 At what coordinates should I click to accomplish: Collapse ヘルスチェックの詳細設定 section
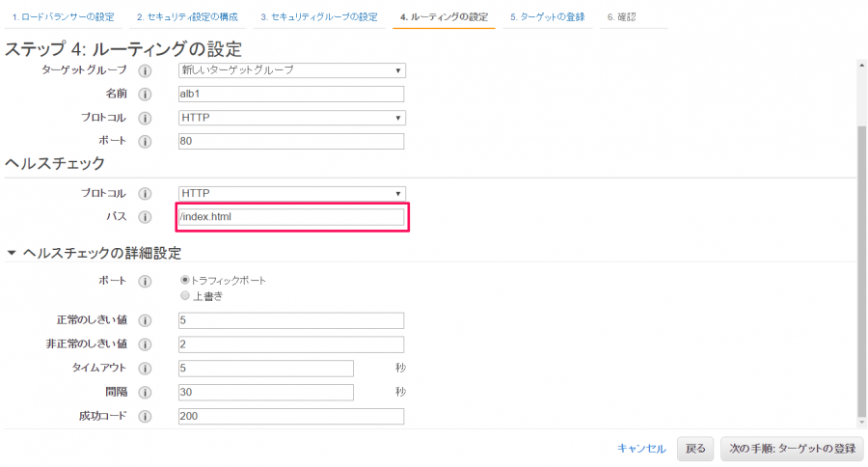pos(11,253)
